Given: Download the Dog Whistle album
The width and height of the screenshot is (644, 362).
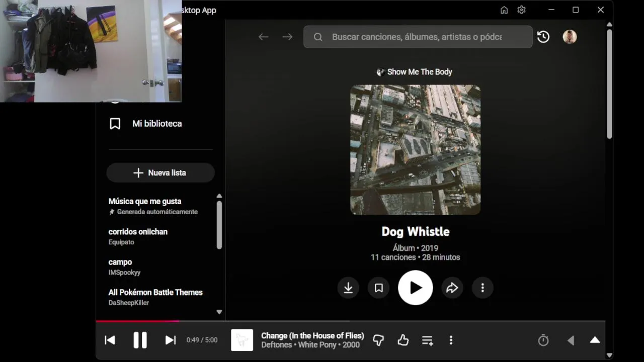Looking at the screenshot, I should (x=348, y=288).
